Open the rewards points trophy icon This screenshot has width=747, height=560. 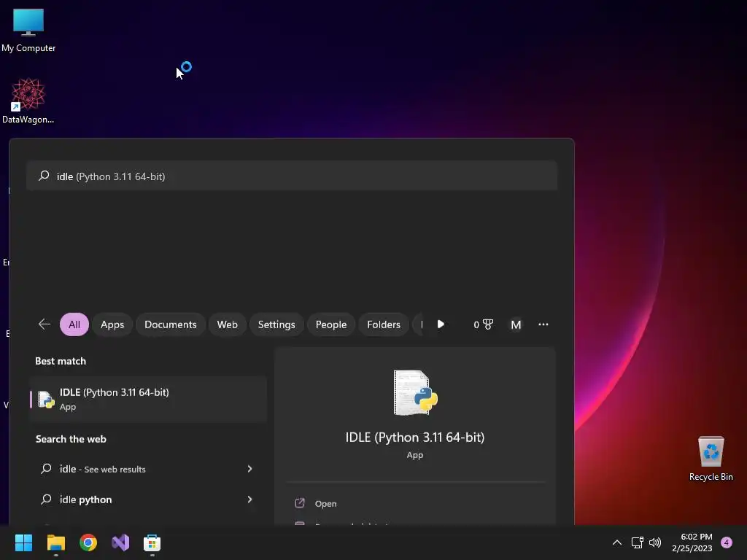[483, 324]
